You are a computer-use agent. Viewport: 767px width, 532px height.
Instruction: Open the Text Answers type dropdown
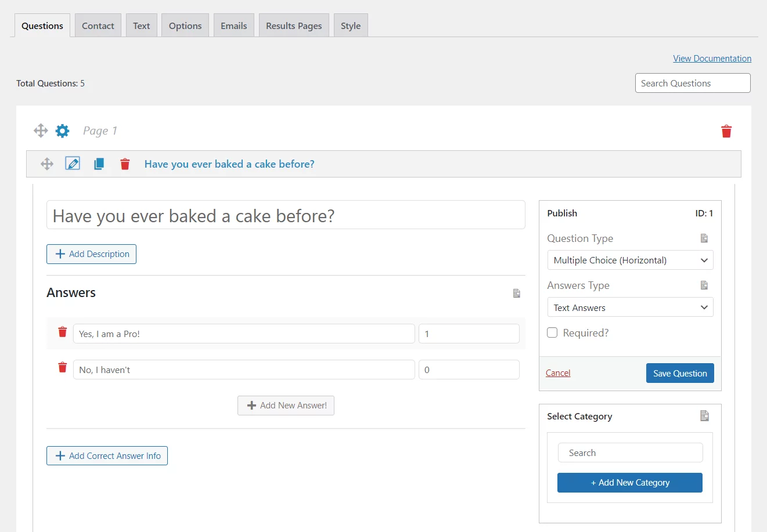[x=630, y=307]
